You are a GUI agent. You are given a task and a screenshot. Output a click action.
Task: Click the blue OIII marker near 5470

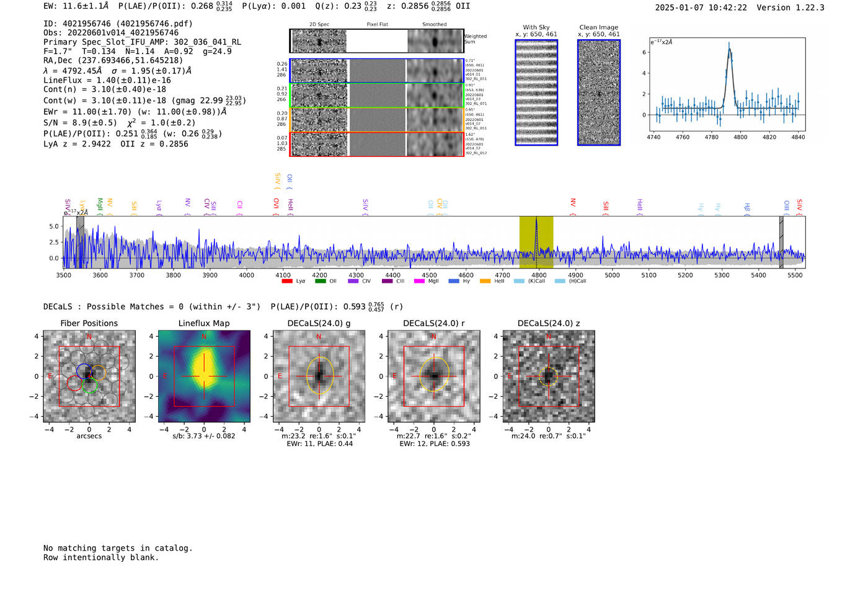click(x=787, y=207)
